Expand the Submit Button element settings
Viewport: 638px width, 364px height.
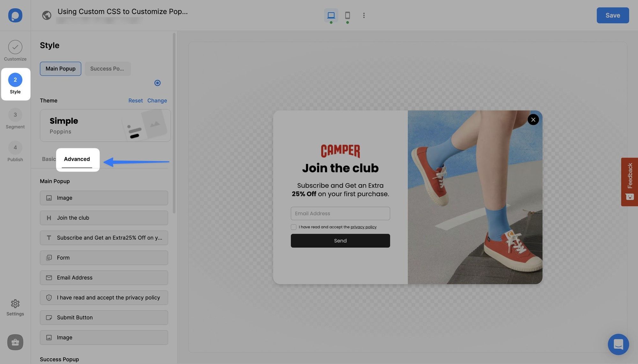tap(104, 318)
